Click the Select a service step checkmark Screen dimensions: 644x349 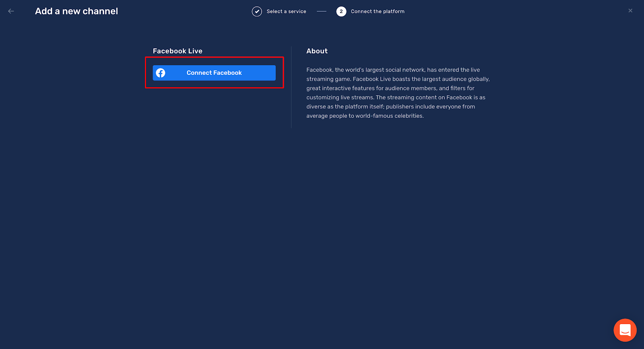257,11
